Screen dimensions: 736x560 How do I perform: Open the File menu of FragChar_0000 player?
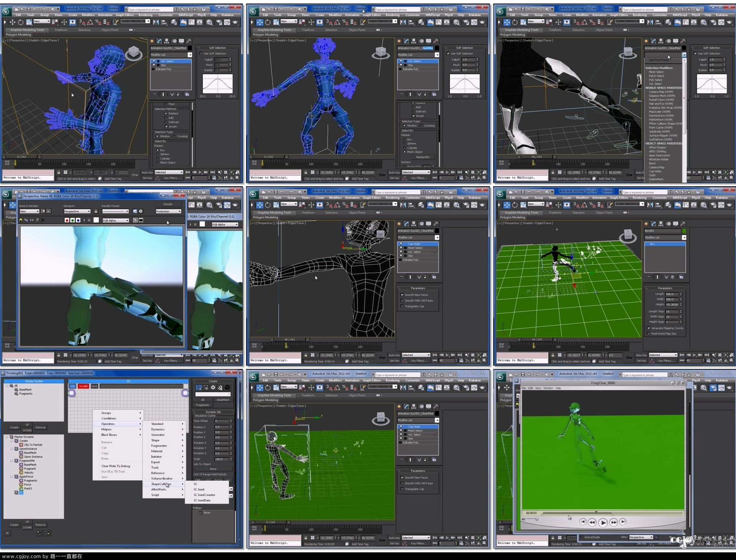coord(524,388)
